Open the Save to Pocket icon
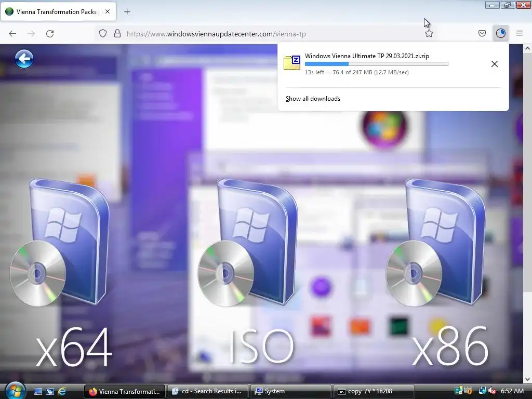Viewport: 532px width, 399px height. tap(482, 33)
